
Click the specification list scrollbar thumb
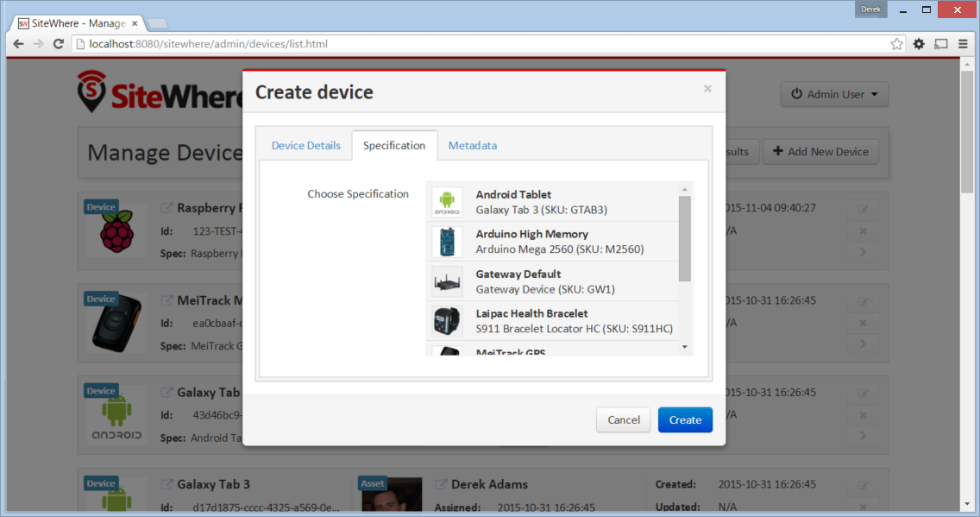685,239
